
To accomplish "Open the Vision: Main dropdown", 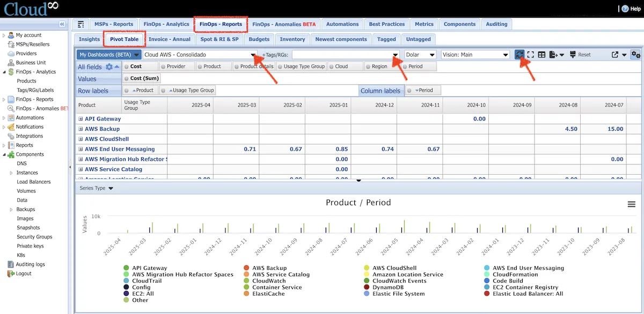I will [x=475, y=55].
